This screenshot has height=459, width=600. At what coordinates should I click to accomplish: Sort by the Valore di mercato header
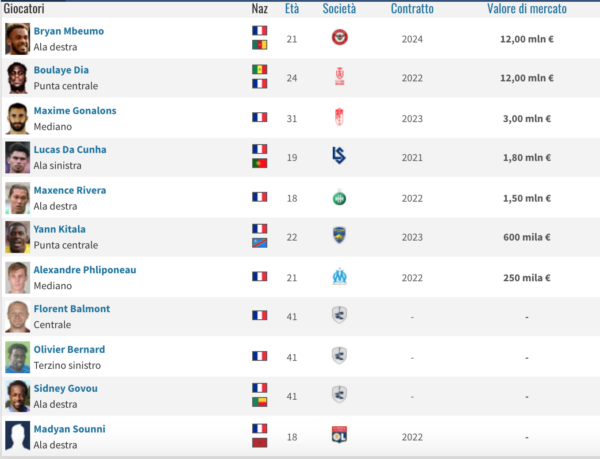[x=527, y=9]
